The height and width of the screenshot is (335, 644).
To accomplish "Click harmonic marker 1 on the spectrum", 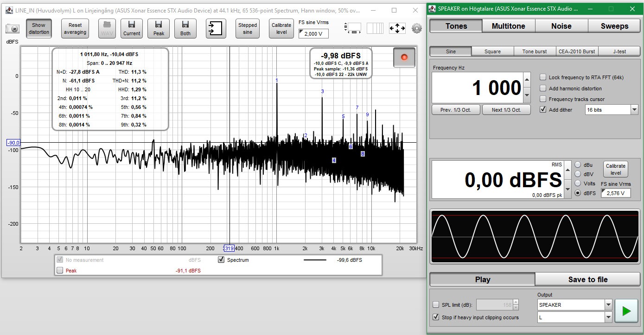I will tap(277, 80).
